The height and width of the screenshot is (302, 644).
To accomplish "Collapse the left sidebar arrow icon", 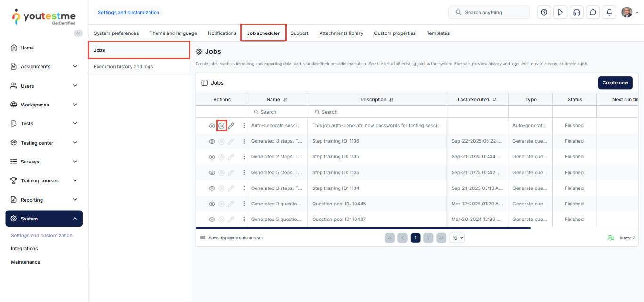I will (x=78, y=33).
